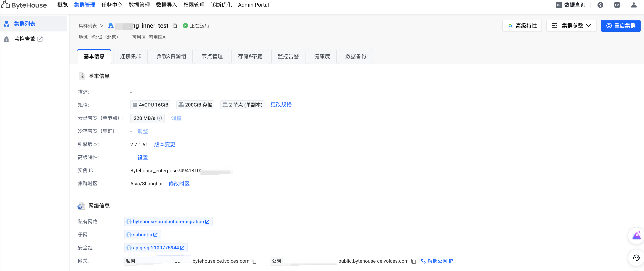The image size is (644, 271).
Task: Open the apig-sg-2100775944 security group link
Action: pyautogui.click(x=156, y=248)
